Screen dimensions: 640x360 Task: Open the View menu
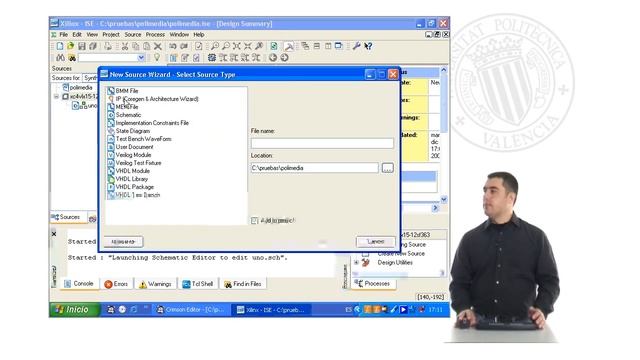pyautogui.click(x=92, y=35)
